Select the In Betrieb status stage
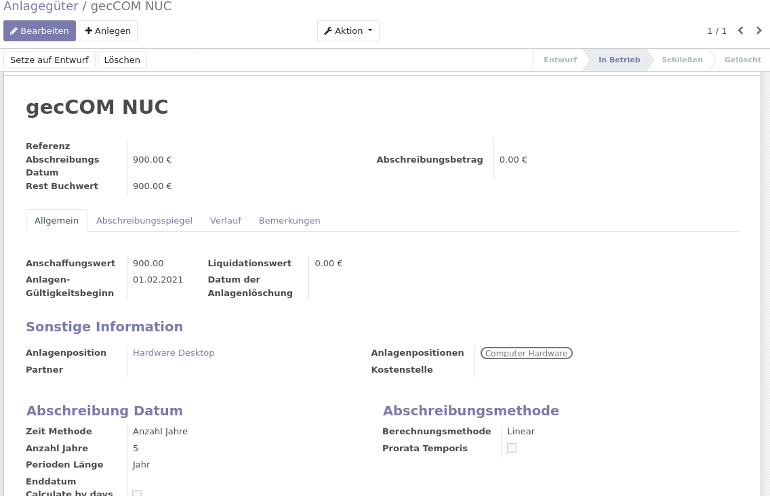Image resolution: width=770 pixels, height=496 pixels. pos(619,60)
